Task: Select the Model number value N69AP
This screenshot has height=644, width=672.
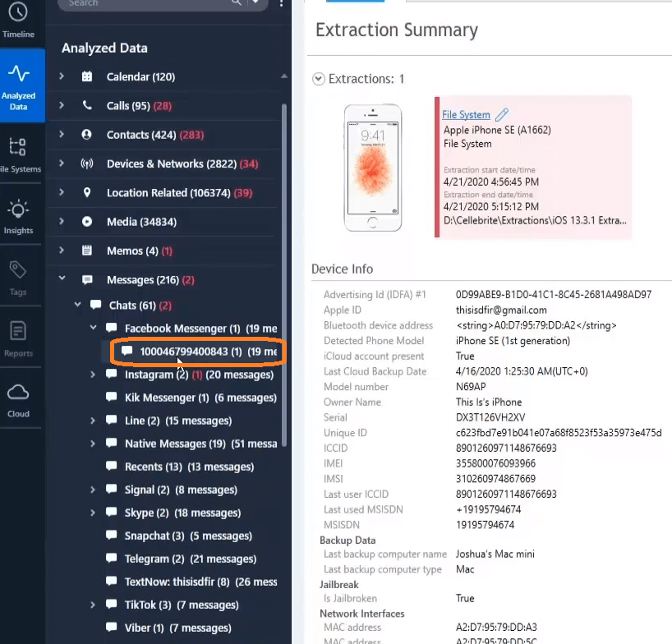Action: pyautogui.click(x=471, y=387)
